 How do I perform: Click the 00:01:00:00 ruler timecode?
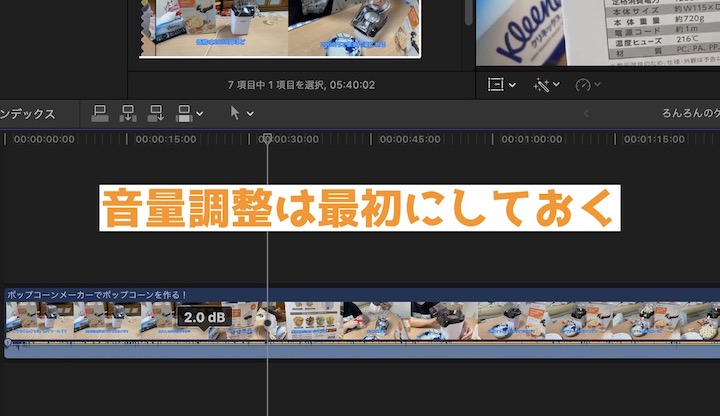(x=532, y=139)
